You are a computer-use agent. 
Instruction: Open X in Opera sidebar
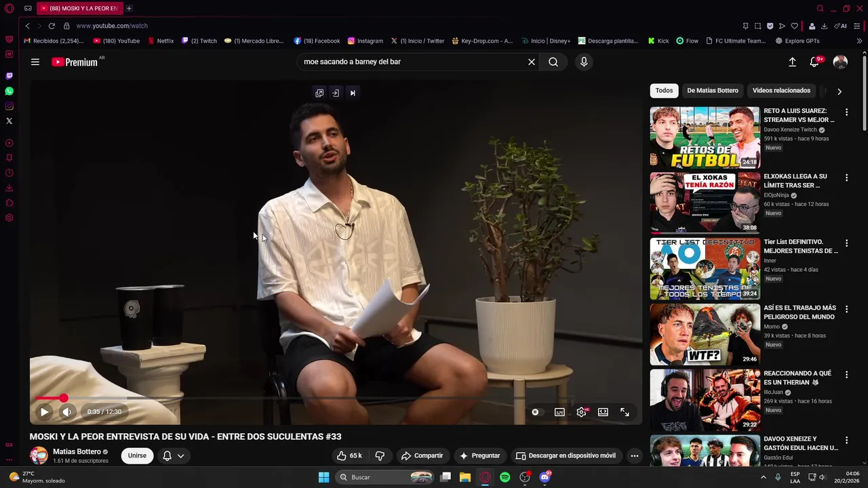point(9,121)
